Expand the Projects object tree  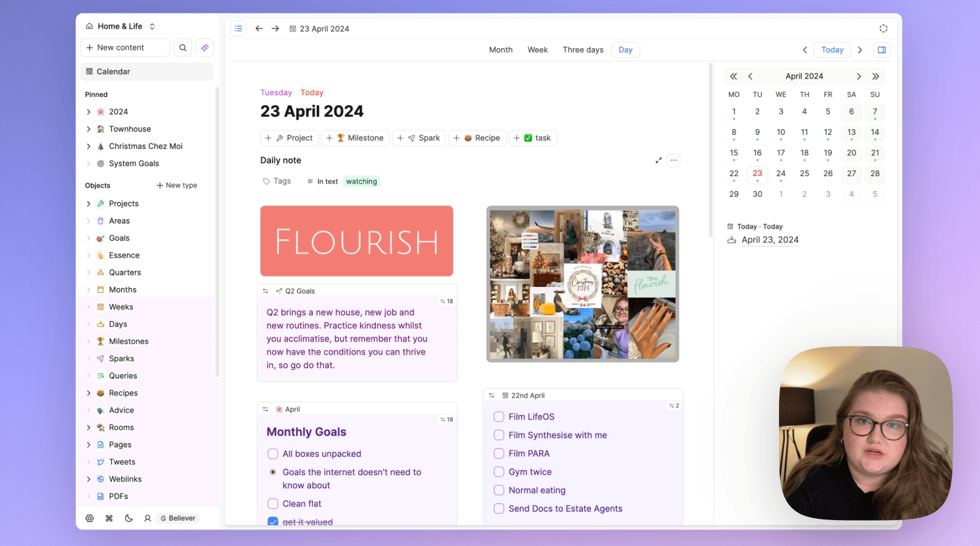89,204
